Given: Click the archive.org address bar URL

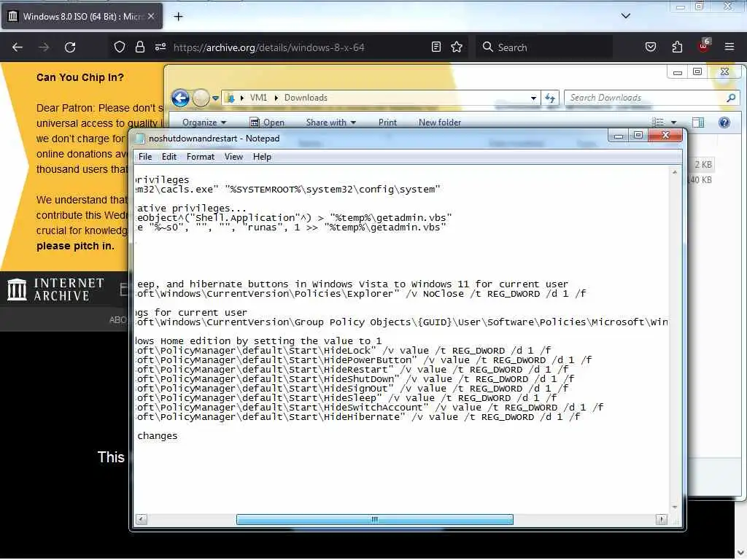Looking at the screenshot, I should (268, 47).
